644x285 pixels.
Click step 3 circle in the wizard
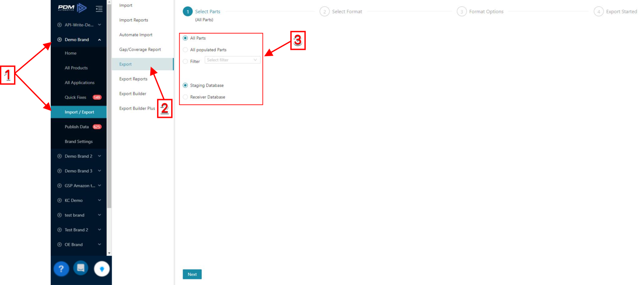point(462,12)
